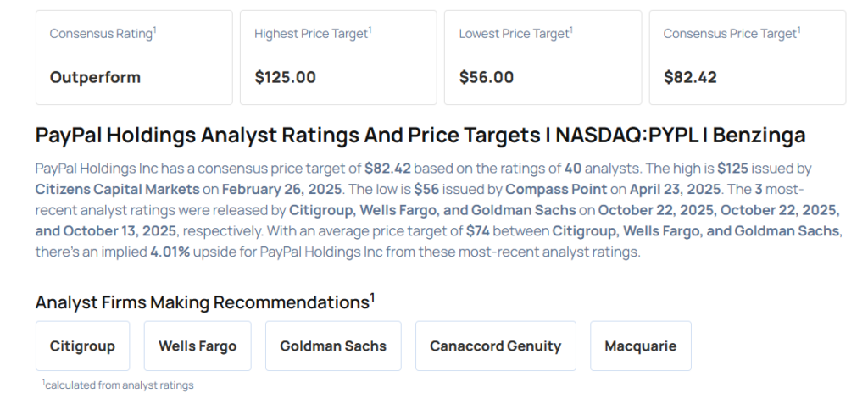The image size is (868, 415).
Task: Click "Citizens Capital Markets" in the paragraph
Action: tap(115, 187)
